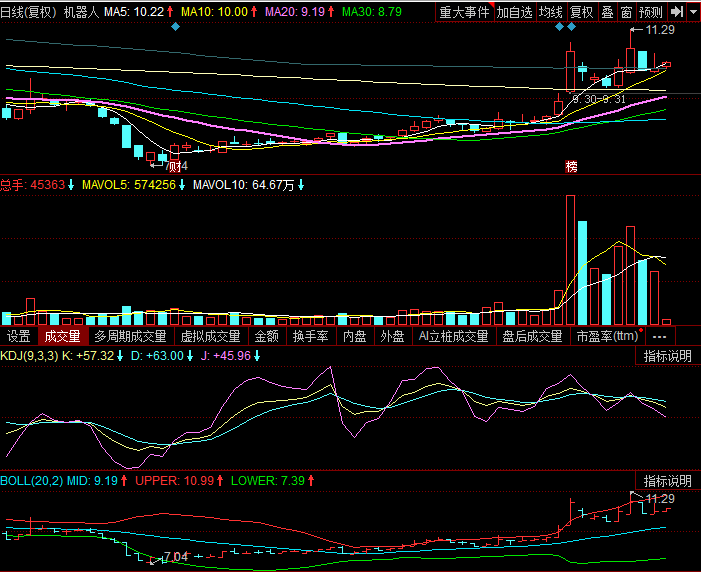Click the 窗 window layout button
Image resolution: width=701 pixels, height=572 pixels.
tap(626, 12)
